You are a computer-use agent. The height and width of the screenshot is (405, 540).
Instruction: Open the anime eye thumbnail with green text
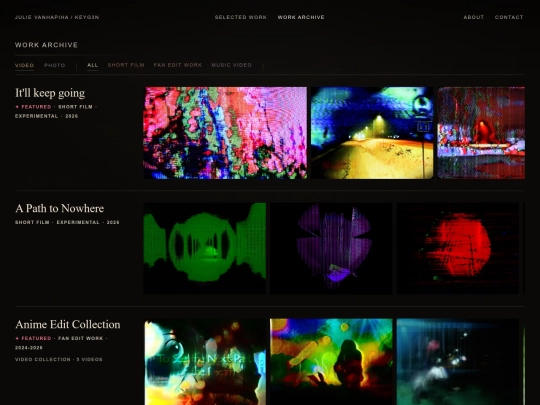[205, 362]
